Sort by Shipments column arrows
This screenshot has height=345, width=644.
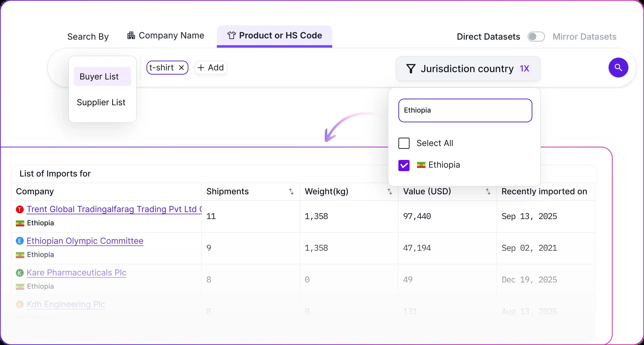point(291,192)
